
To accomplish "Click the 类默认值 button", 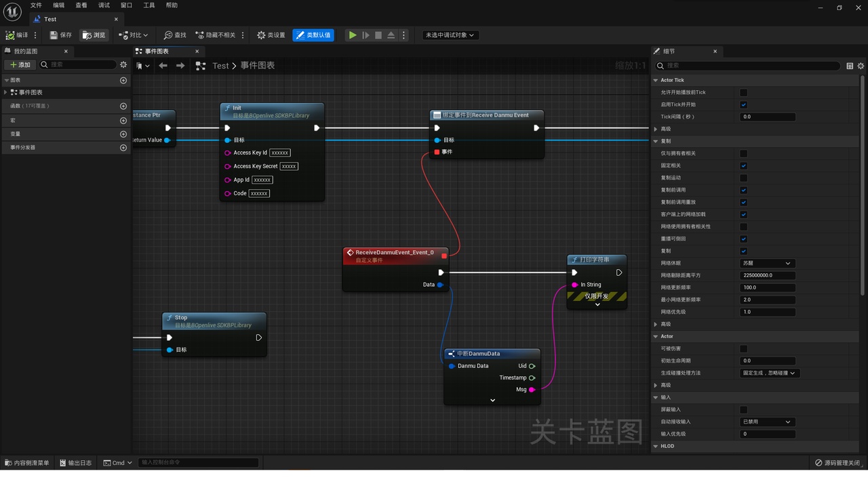I will (x=313, y=35).
